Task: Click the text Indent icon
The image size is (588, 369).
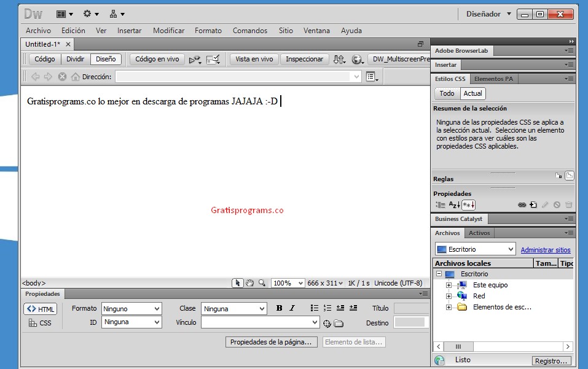Action: pos(353,308)
